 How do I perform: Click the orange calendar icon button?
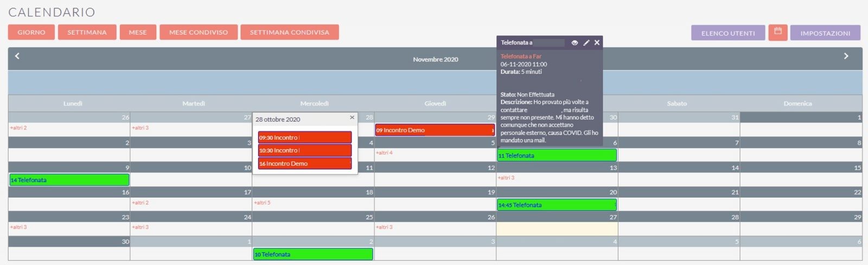click(x=777, y=31)
